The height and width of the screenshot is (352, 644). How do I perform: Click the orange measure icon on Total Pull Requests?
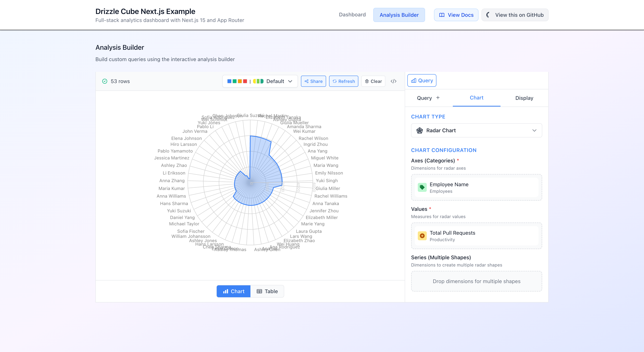[x=422, y=236]
